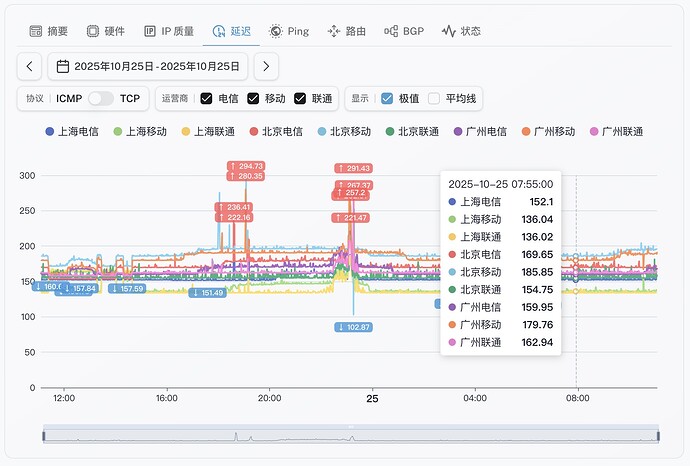Hide the 上海电信 series in legend
This screenshot has width=690, height=466.
76,132
